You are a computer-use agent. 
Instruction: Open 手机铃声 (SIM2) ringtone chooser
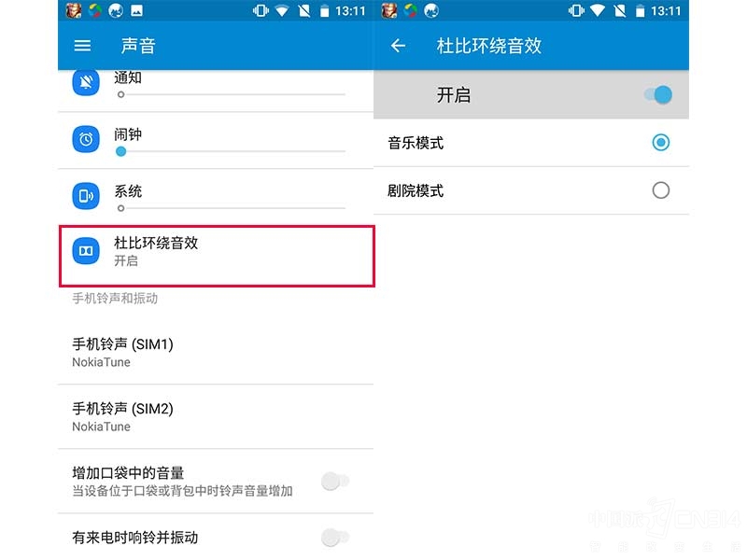[216, 416]
